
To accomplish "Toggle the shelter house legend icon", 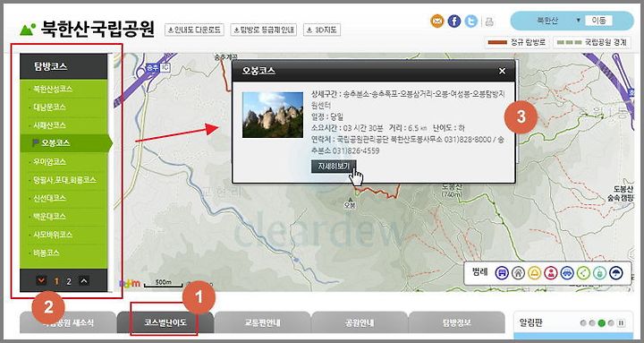I will [518, 272].
